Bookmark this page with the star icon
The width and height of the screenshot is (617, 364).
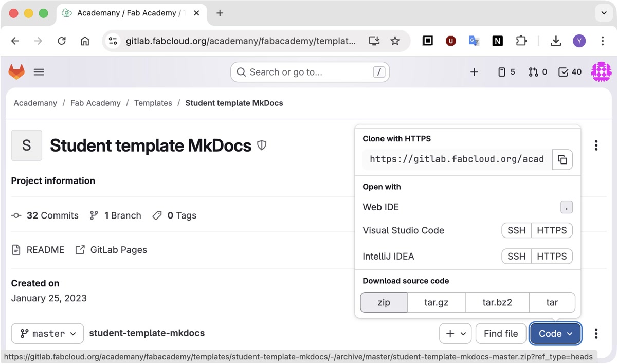(395, 41)
